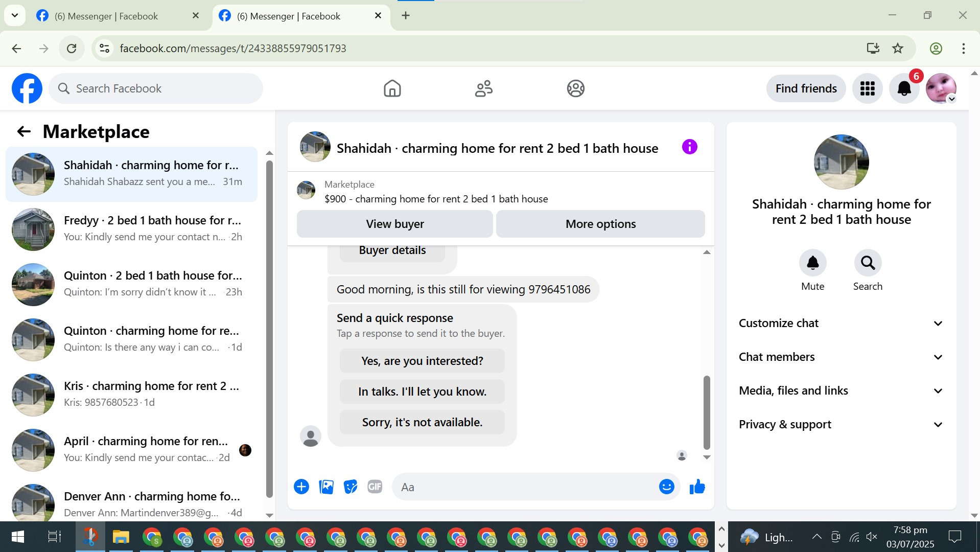This screenshot has height=552, width=980.
Task: Expand the Customize chat section
Action: tap(841, 323)
